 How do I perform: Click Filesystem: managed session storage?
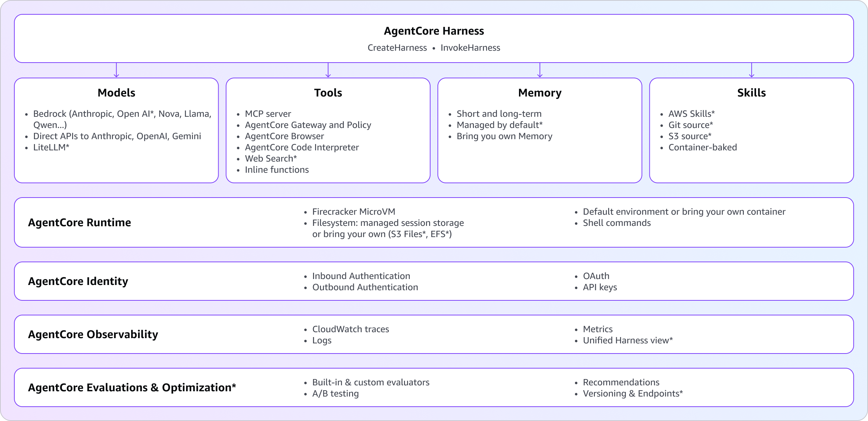point(388,223)
